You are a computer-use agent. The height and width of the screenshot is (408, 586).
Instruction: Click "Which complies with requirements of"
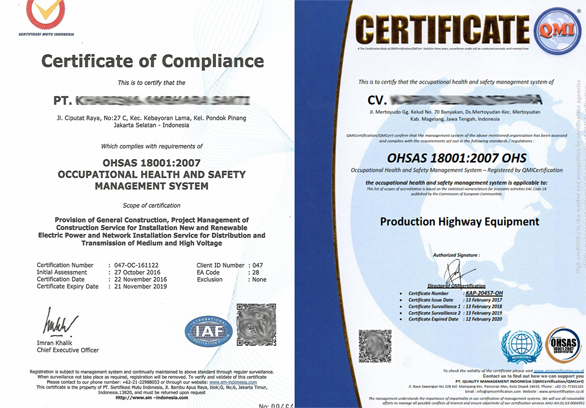[x=152, y=146]
